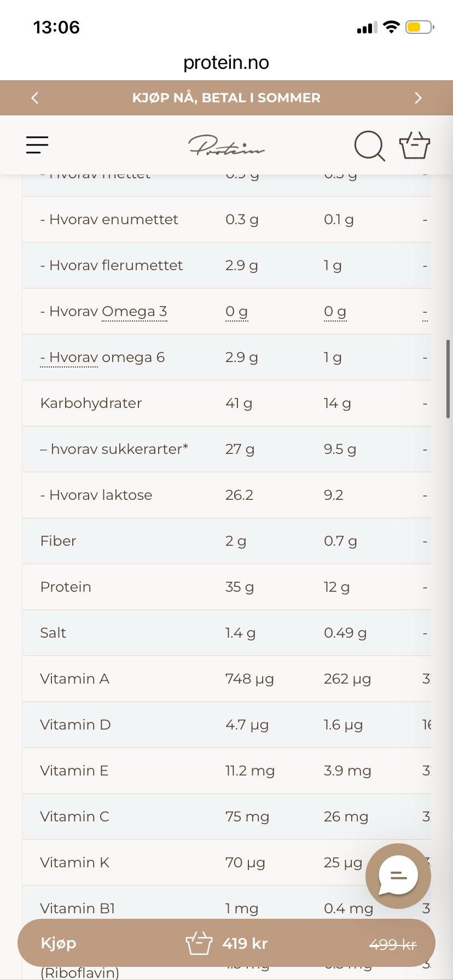Select the Karbohydrater table row
Screen dimensions: 453x980
pos(226,403)
